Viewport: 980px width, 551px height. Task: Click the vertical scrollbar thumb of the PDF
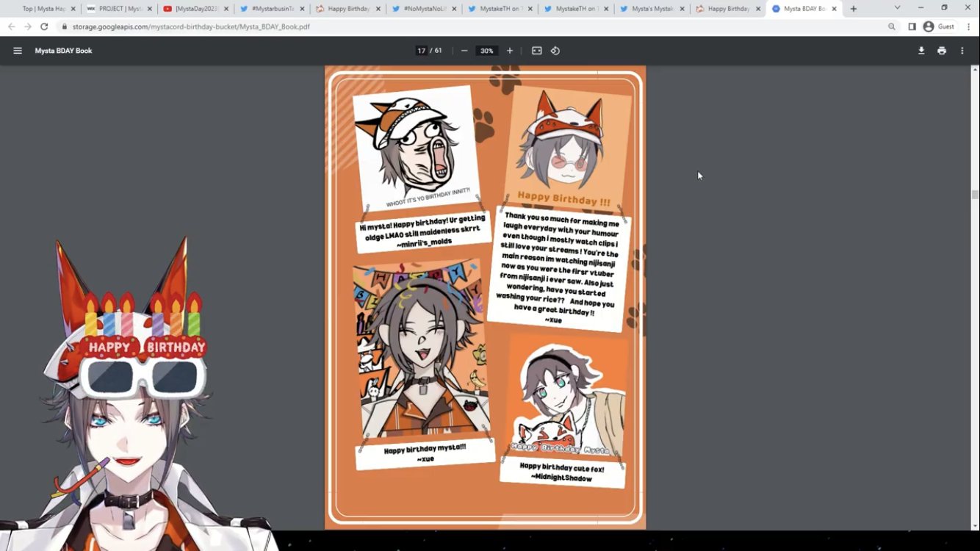click(975, 195)
